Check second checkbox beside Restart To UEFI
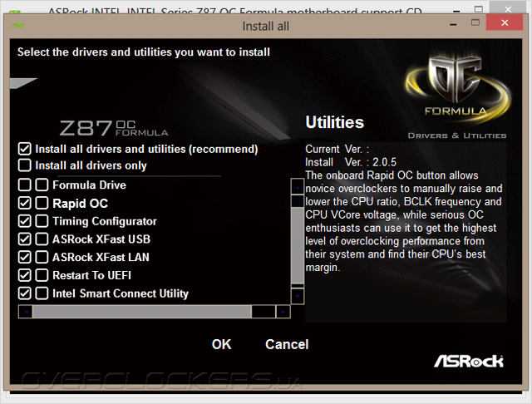The width and height of the screenshot is (532, 404). pos(42,275)
